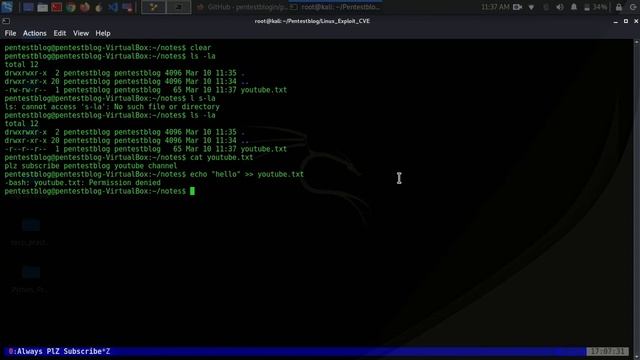The image size is (640, 360).
Task: Open the notifications bell icon
Action: (574, 7)
